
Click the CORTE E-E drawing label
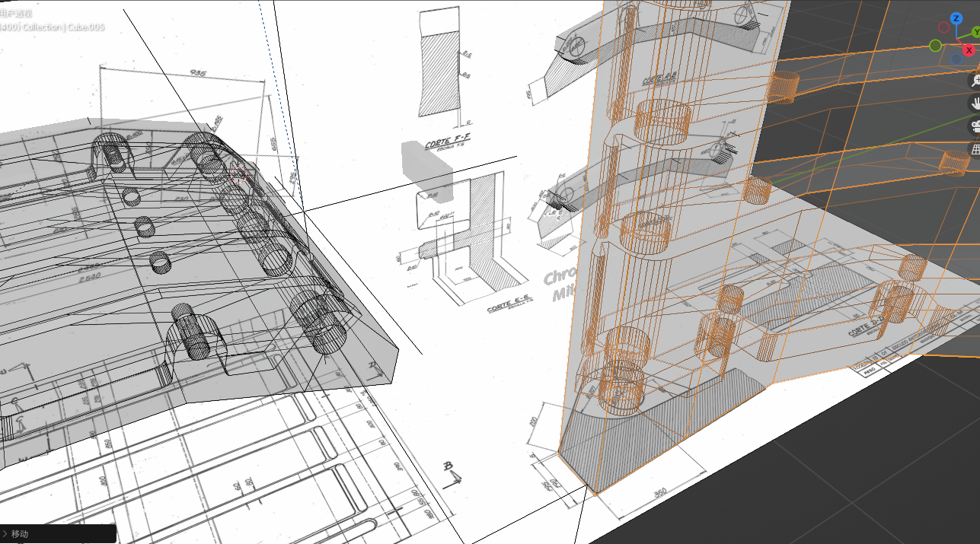509,306
